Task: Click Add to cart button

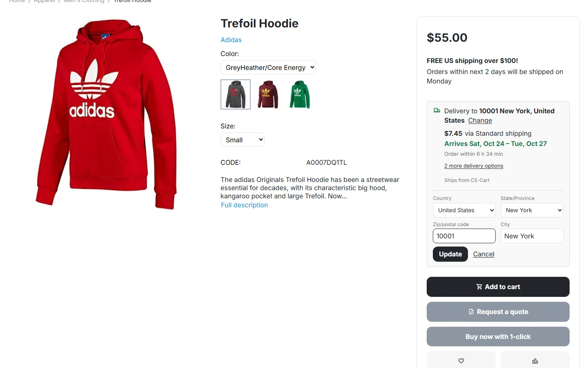Action: pyautogui.click(x=498, y=287)
